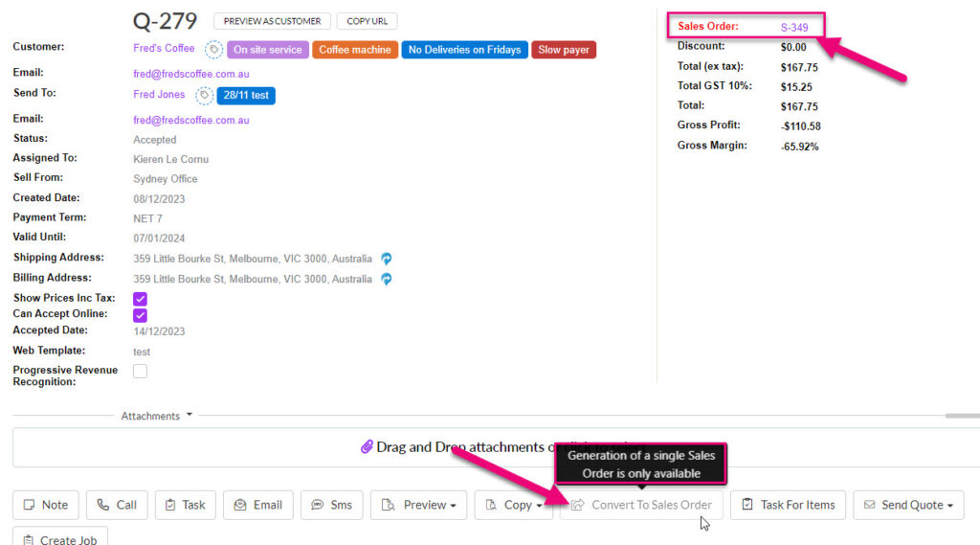Open the Send Quote dropdown

pyautogui.click(x=908, y=505)
